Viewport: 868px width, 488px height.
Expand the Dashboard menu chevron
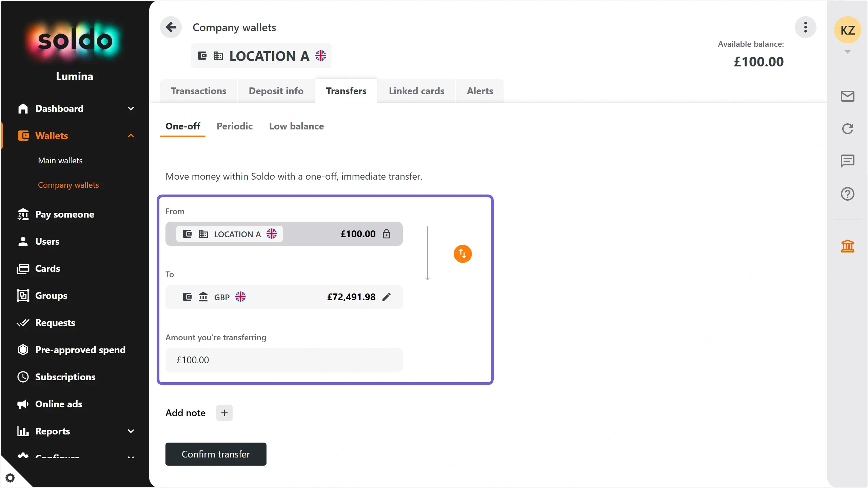pos(131,108)
